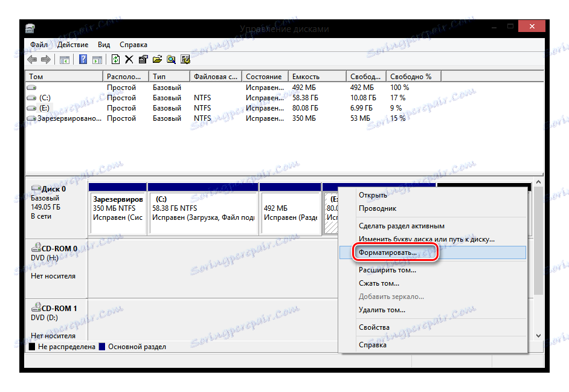Click the CD-ROM 0 drive icon
The image size is (569, 392).
coord(36,248)
